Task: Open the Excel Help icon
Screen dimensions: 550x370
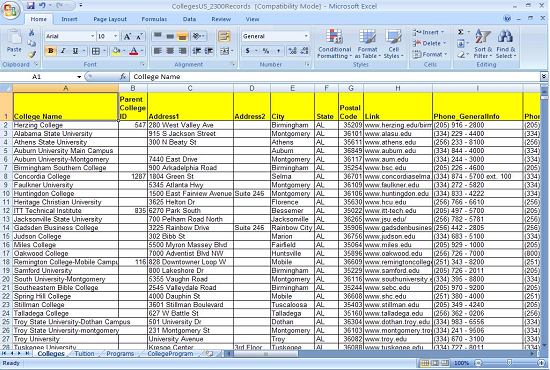Action: point(507,18)
